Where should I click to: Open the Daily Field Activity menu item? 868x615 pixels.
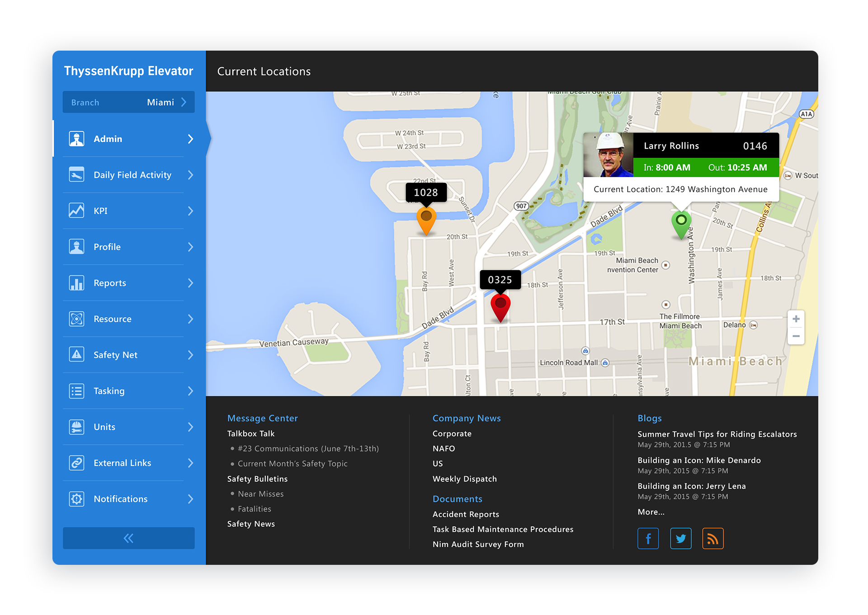click(130, 174)
